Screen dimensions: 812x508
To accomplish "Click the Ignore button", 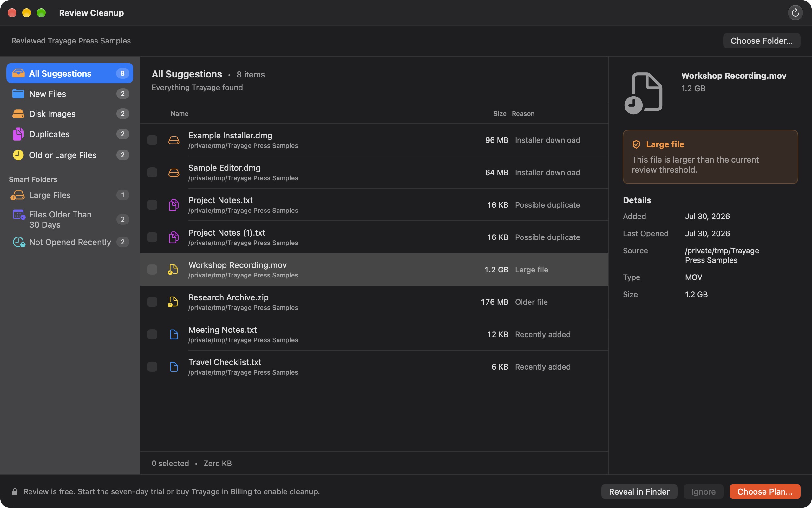I will 703,491.
